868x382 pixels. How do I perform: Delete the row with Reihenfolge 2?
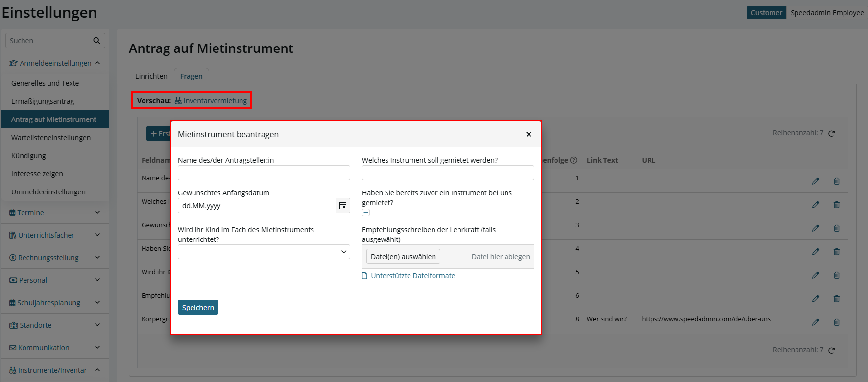837,205
